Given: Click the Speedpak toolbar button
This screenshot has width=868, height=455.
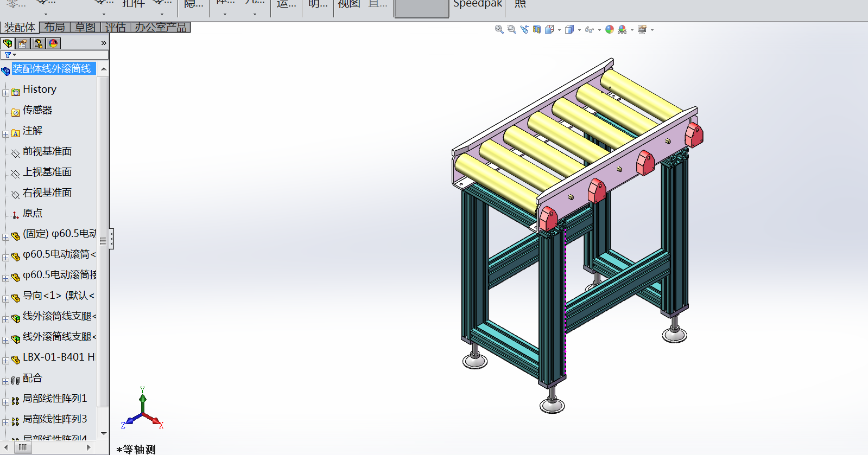Looking at the screenshot, I should pos(478,4).
